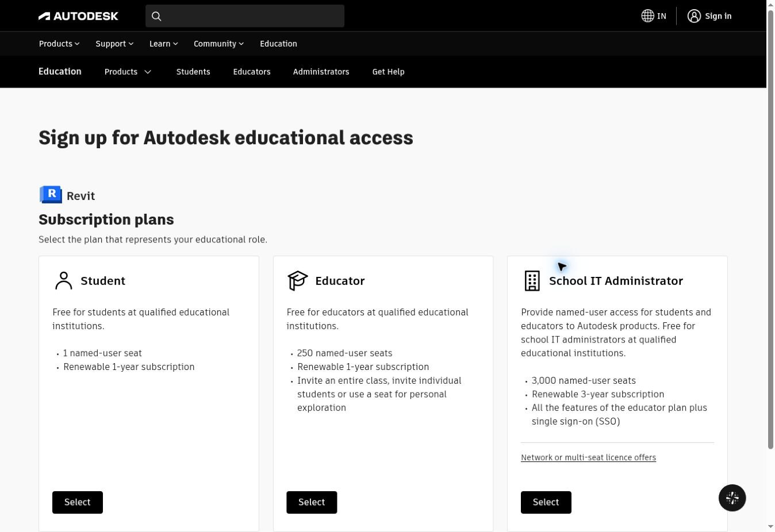The height and width of the screenshot is (532, 775).
Task: Expand the Community menu
Action: 218,44
